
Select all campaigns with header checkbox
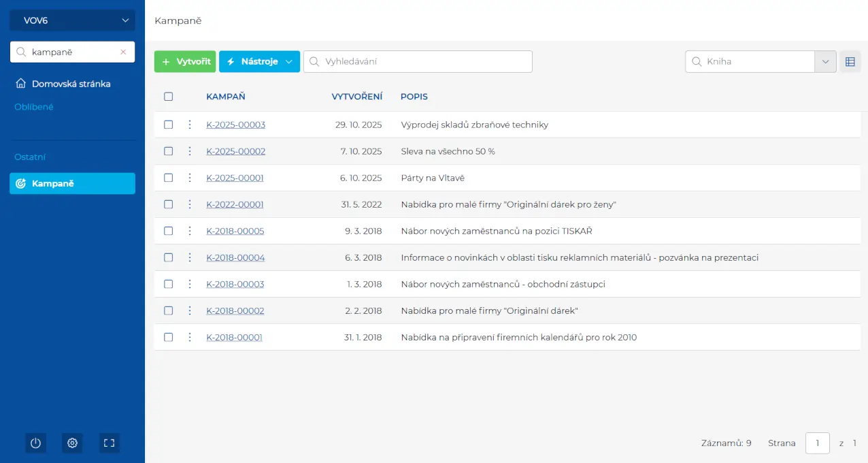(169, 97)
